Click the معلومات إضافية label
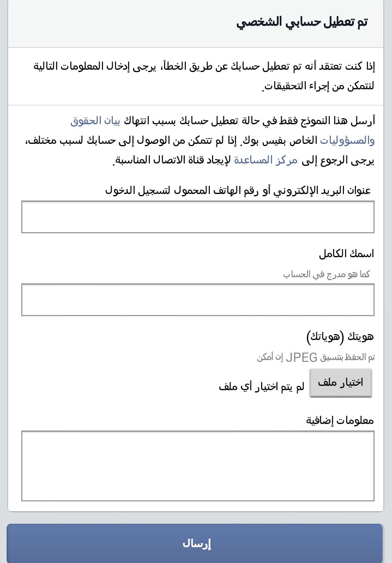This screenshot has width=392, height=563. [340, 420]
